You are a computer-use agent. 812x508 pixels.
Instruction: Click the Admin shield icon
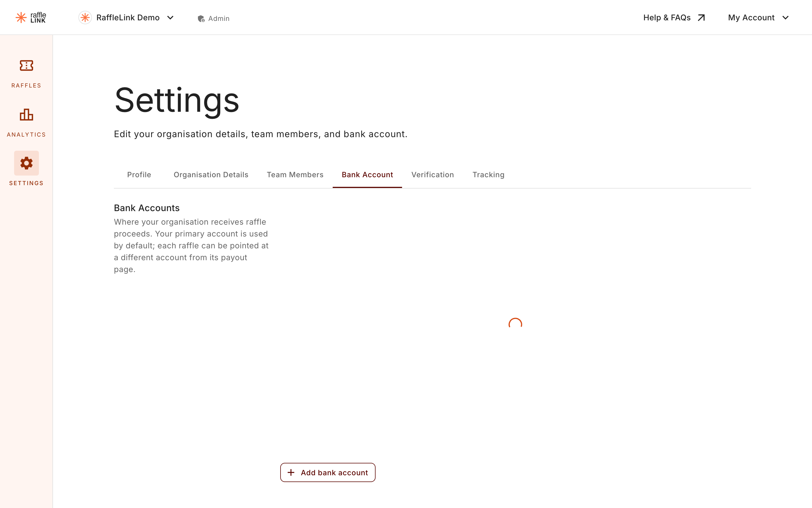point(201,18)
